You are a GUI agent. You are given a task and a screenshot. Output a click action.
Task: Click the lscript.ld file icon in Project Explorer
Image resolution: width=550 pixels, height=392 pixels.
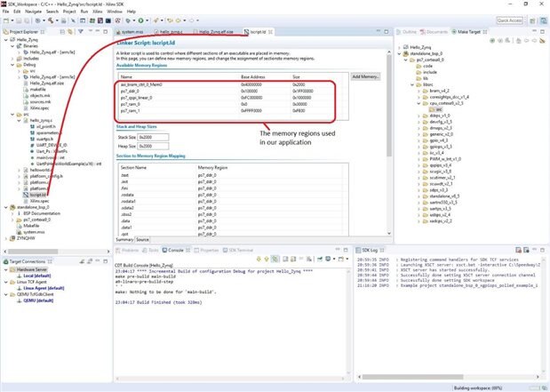click(x=26, y=193)
